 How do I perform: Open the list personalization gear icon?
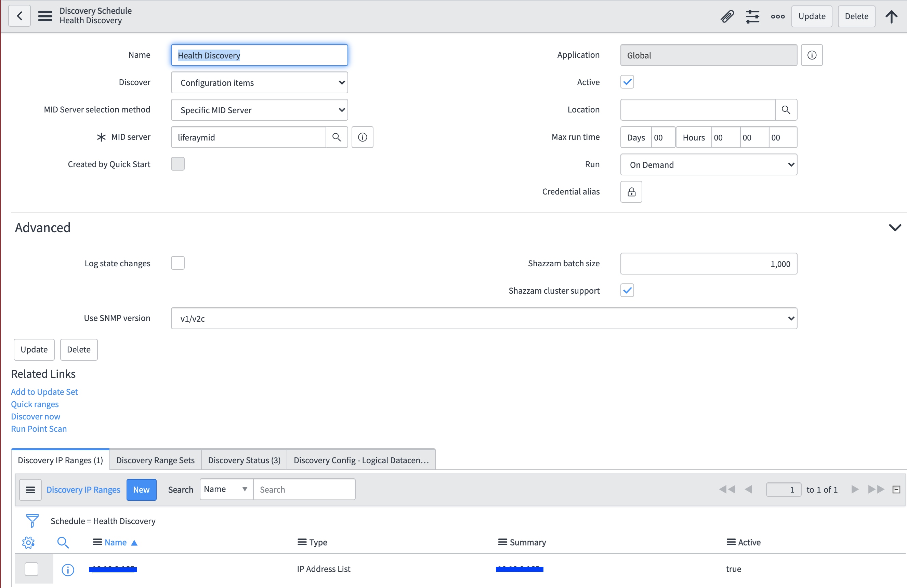click(x=28, y=542)
